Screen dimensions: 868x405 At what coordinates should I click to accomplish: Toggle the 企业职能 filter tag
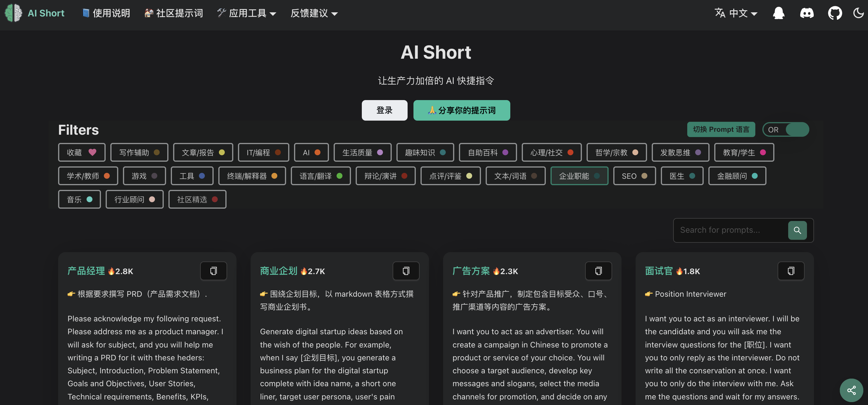point(579,176)
